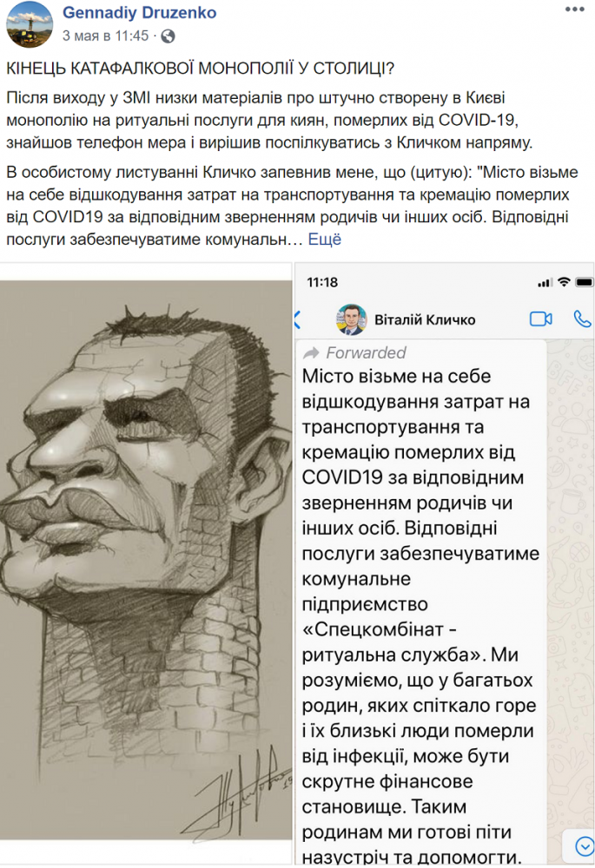Jump to latest message with down chevron

tap(584, 845)
